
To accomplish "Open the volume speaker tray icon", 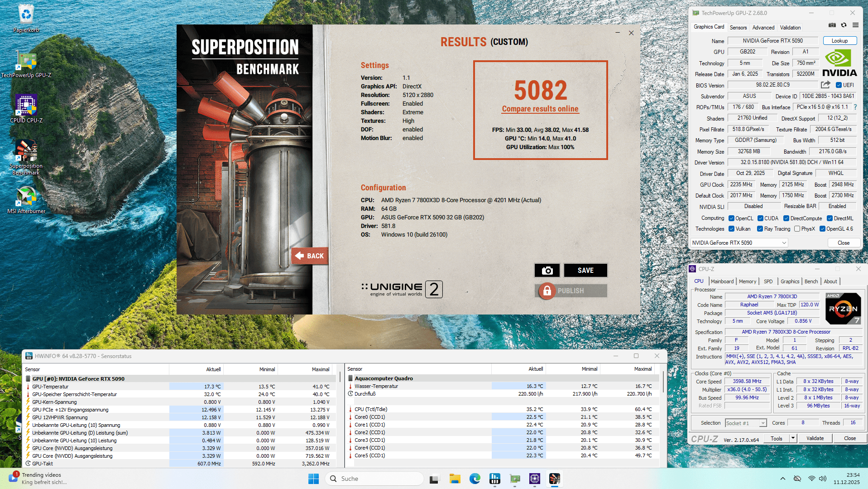I will click(x=823, y=479).
